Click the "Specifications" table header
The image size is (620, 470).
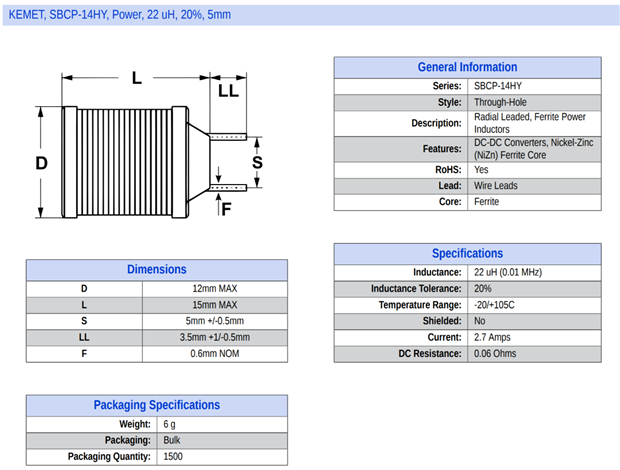point(467,253)
